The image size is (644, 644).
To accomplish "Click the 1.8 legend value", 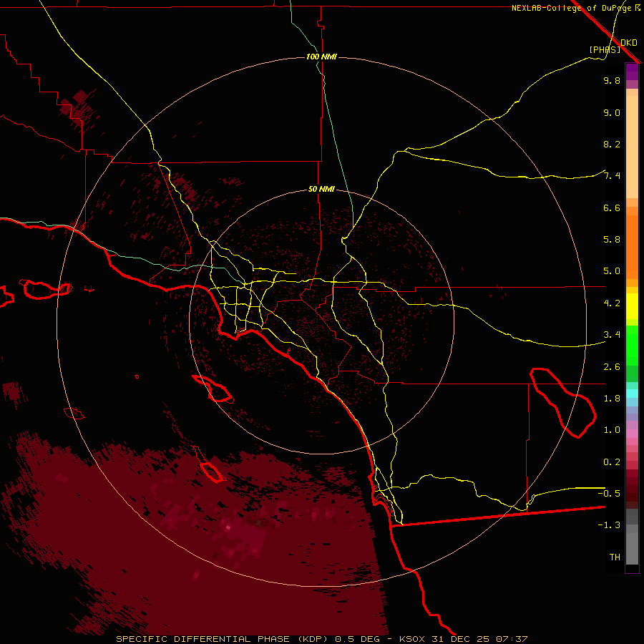I will tap(612, 399).
